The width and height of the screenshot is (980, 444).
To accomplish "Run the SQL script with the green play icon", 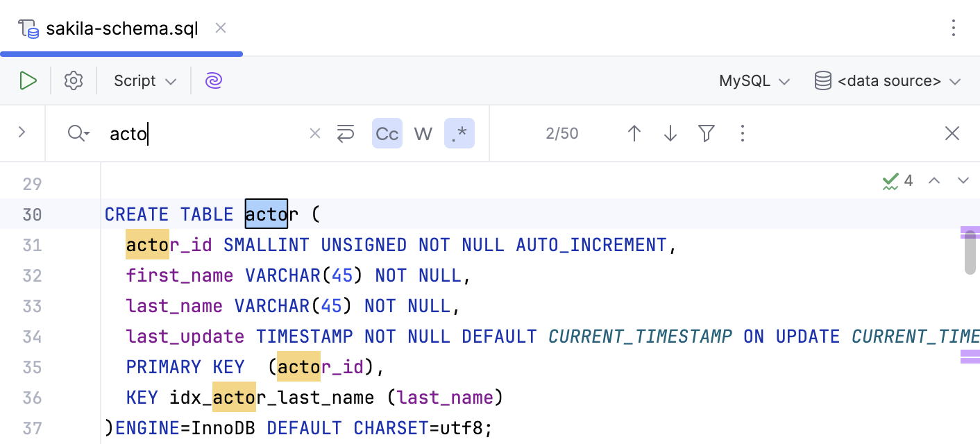I will pos(28,80).
